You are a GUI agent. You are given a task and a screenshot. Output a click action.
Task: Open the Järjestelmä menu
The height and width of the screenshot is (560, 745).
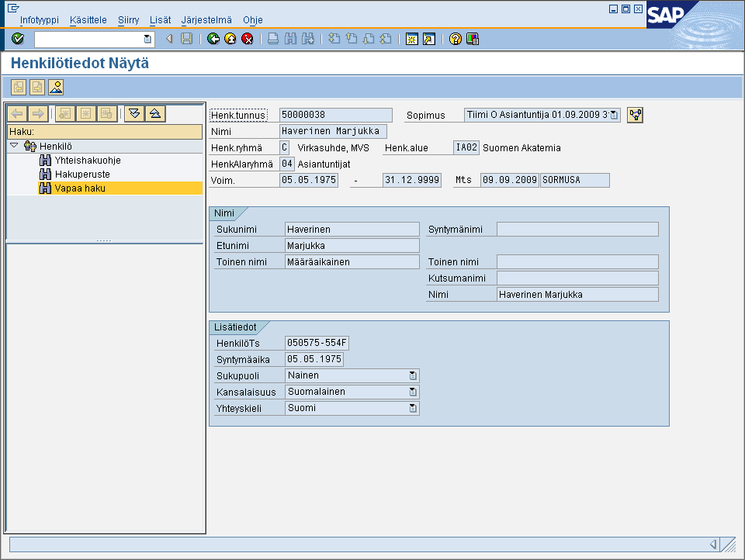[x=206, y=20]
